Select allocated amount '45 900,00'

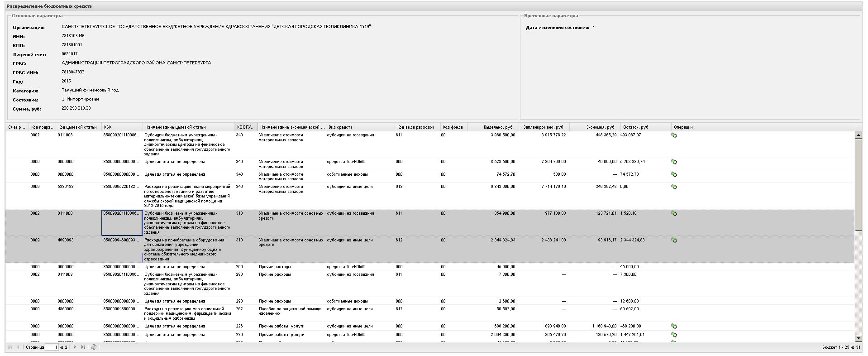click(x=506, y=267)
